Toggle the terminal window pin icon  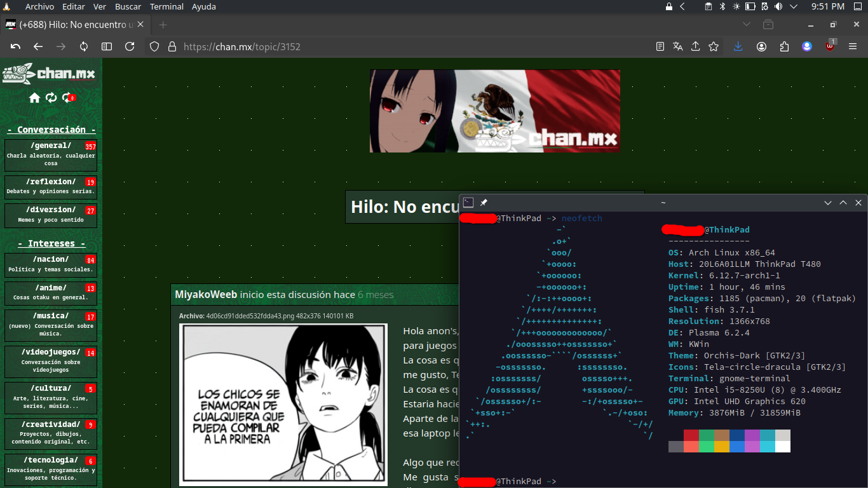coord(484,203)
